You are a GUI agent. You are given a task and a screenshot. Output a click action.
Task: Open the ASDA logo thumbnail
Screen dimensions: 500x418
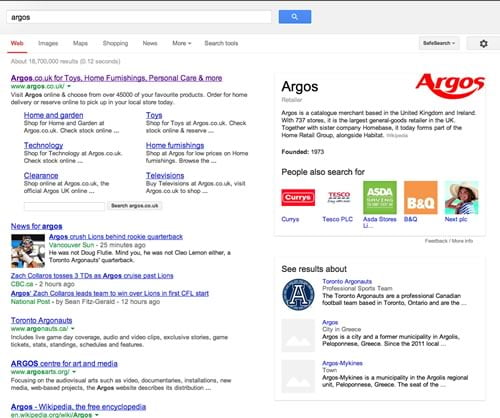click(x=380, y=197)
